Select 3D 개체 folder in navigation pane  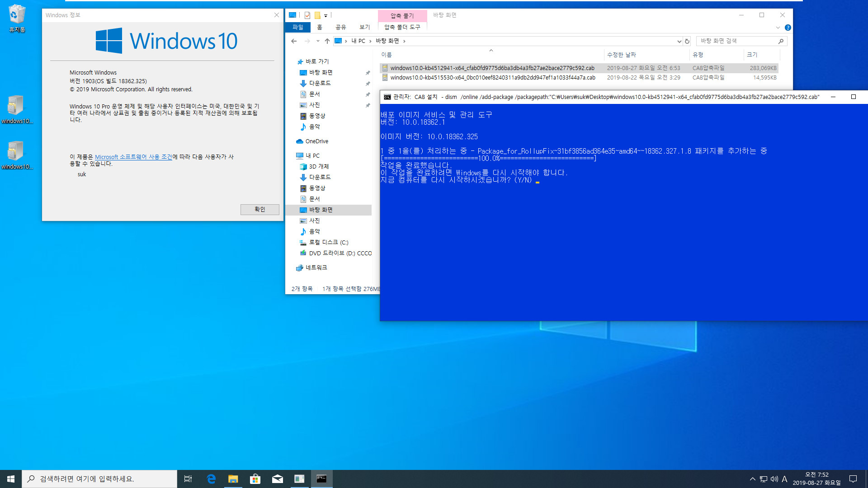click(x=319, y=167)
